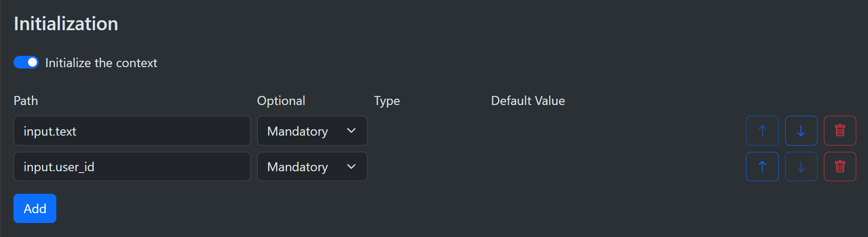The image size is (868, 237).
Task: Move the input.user_id row down
Action: click(801, 167)
